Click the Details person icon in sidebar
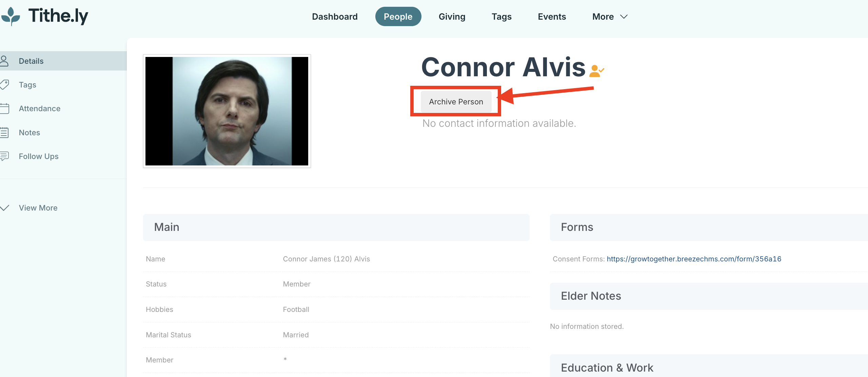This screenshot has width=868, height=377. (4, 61)
